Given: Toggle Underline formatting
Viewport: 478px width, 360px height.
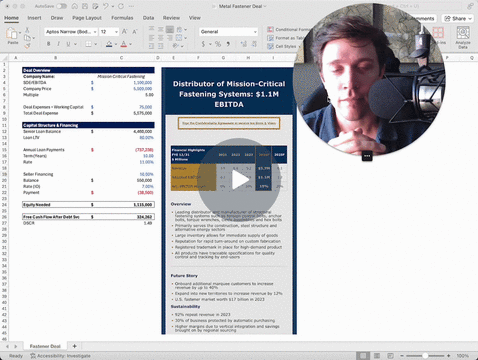Looking at the screenshot, I should [x=68, y=44].
